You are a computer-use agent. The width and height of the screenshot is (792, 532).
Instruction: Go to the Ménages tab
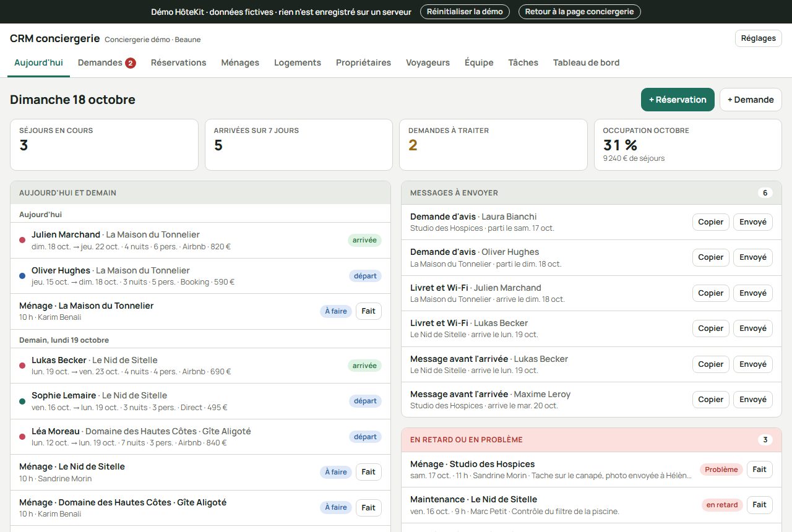240,62
